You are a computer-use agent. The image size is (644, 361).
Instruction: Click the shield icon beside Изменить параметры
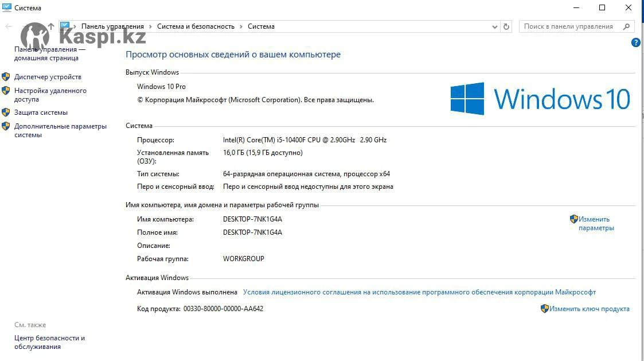[573, 219]
